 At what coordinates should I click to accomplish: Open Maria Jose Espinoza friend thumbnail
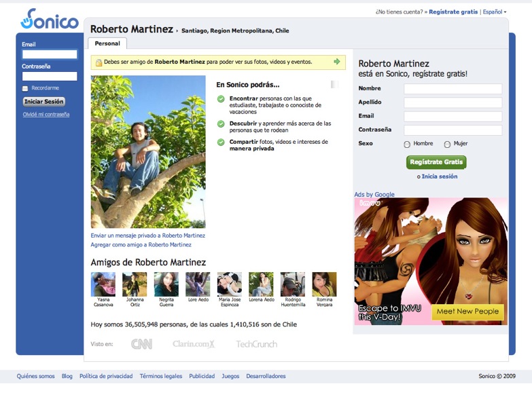pos(230,284)
